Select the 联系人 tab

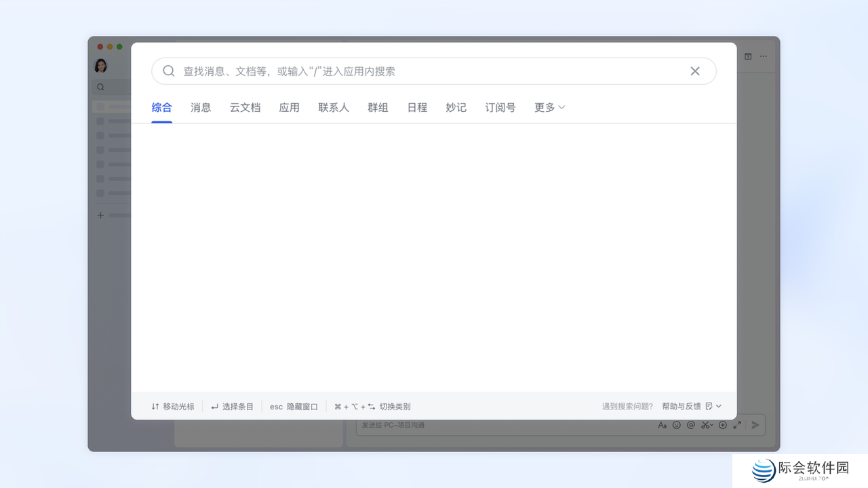click(334, 107)
